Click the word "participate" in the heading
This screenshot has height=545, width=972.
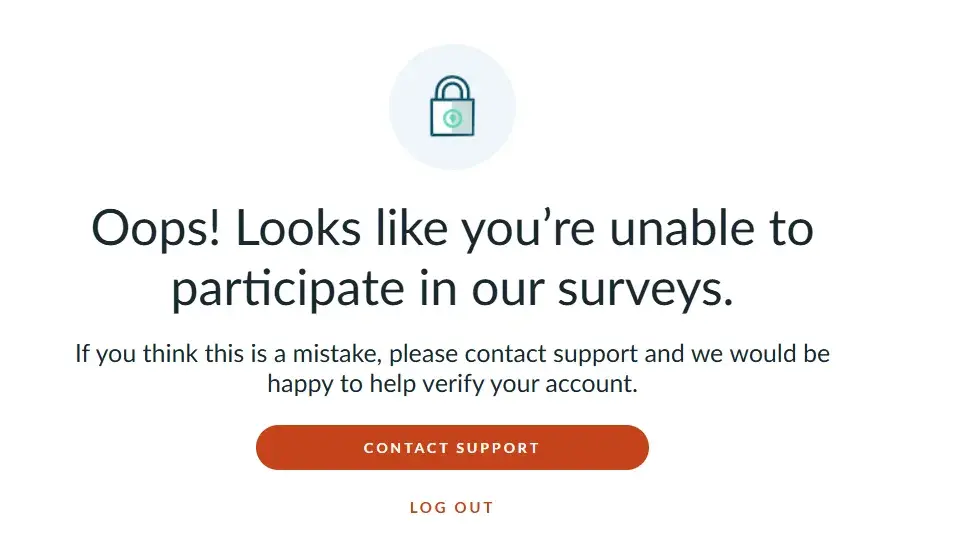click(x=278, y=289)
